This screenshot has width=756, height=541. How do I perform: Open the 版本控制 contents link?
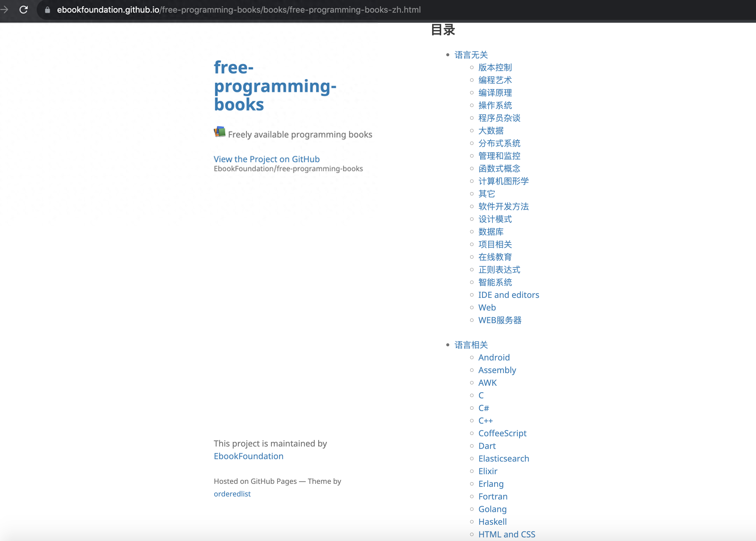pos(495,67)
